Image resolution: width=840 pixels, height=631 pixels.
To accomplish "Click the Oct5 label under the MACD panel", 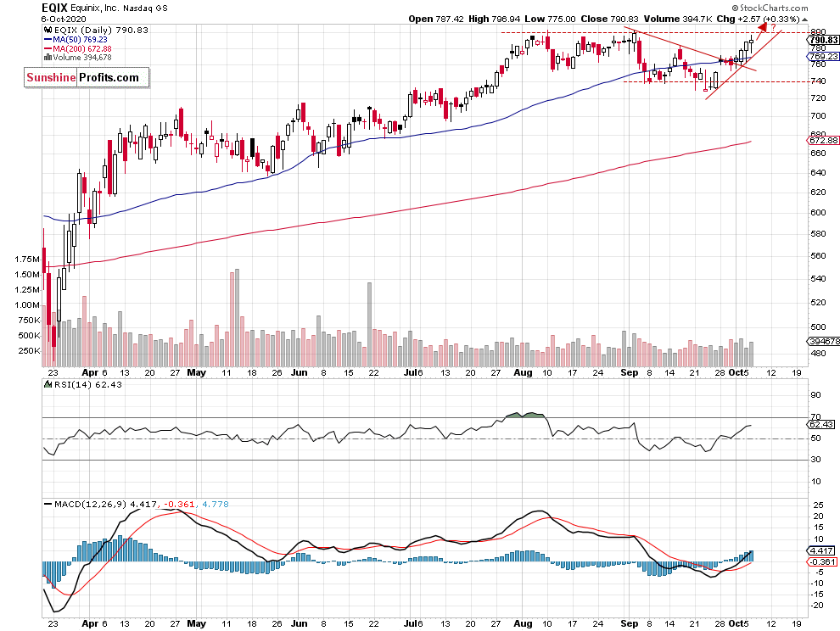I will coord(739,623).
